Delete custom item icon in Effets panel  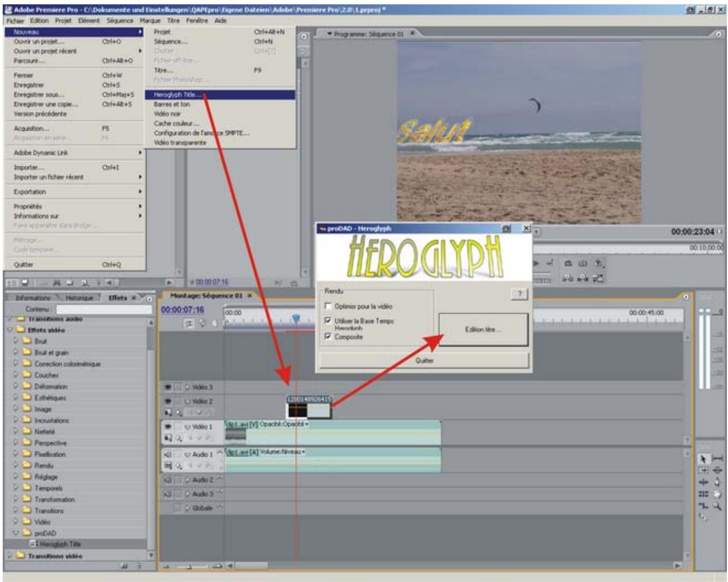[139, 566]
